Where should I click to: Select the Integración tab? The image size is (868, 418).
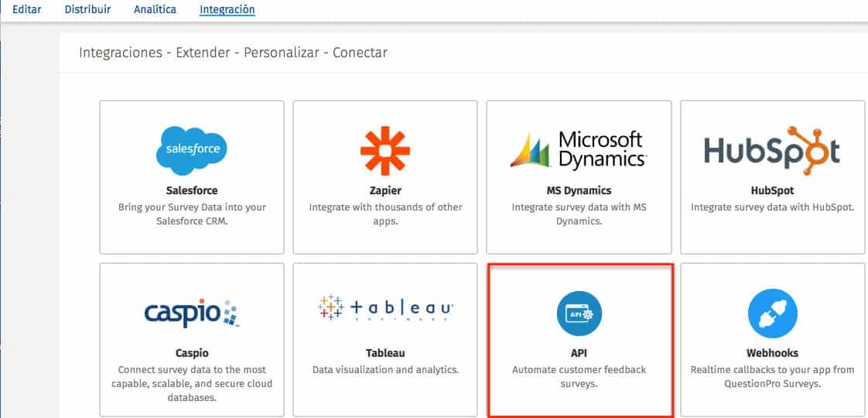click(x=227, y=10)
